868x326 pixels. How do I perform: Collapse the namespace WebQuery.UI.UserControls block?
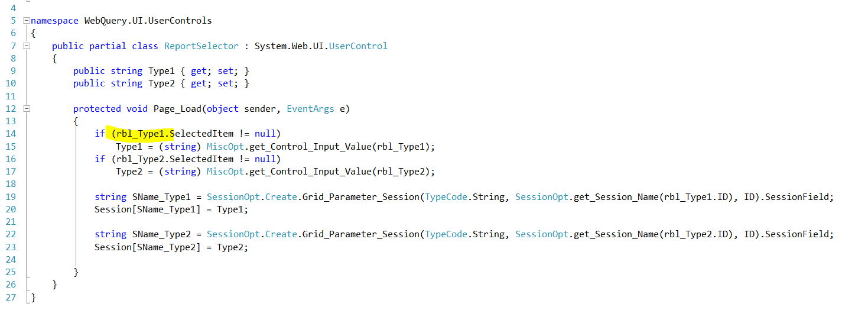[27, 21]
